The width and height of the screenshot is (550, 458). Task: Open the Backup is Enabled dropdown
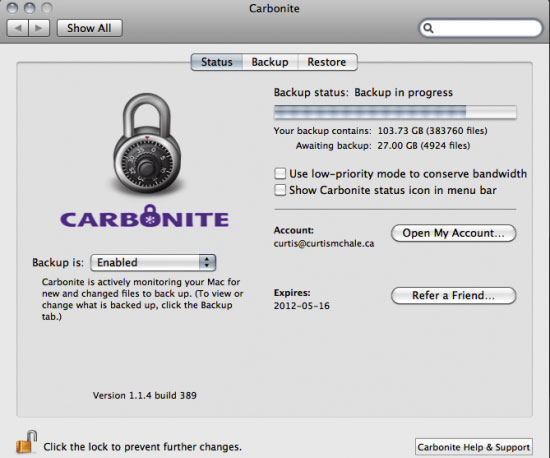point(153,262)
